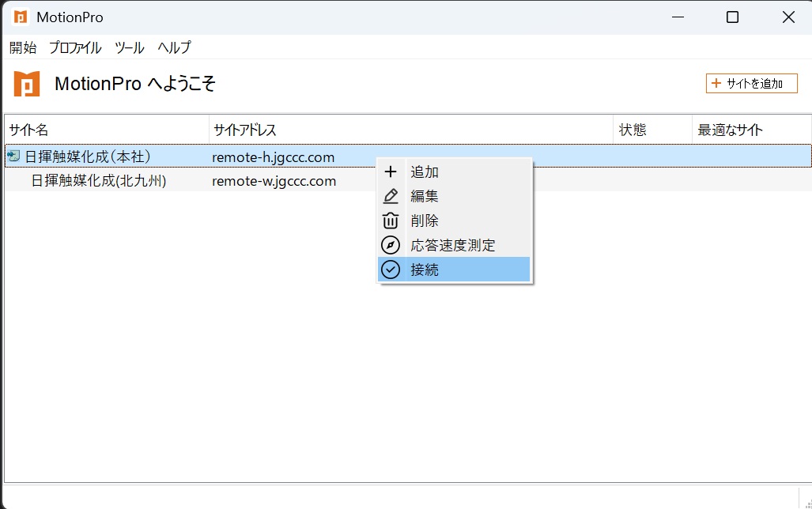
Task: Choose 編集 in the context menu
Action: 454,196
